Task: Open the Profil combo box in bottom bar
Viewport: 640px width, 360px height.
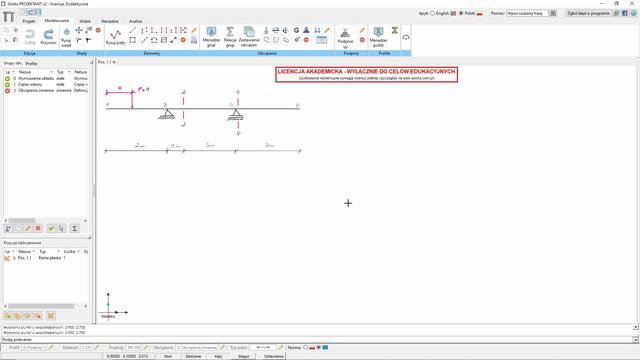Action: pos(34,348)
